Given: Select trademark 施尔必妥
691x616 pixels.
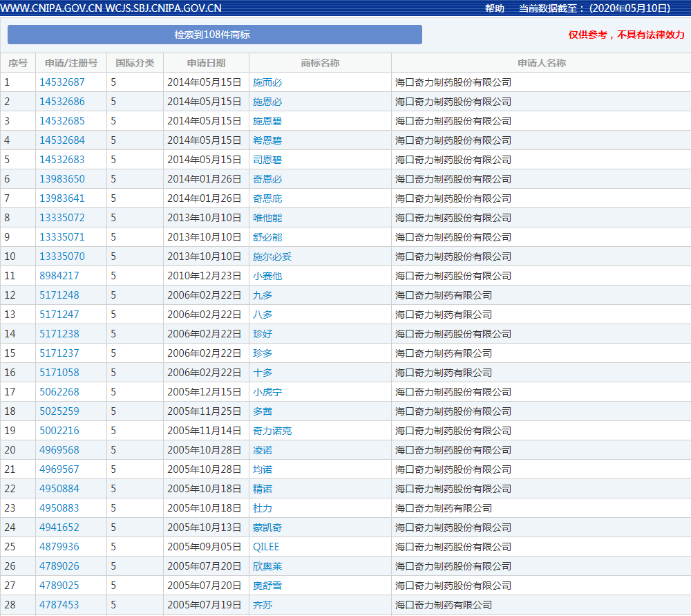Looking at the screenshot, I should pyautogui.click(x=272, y=256).
